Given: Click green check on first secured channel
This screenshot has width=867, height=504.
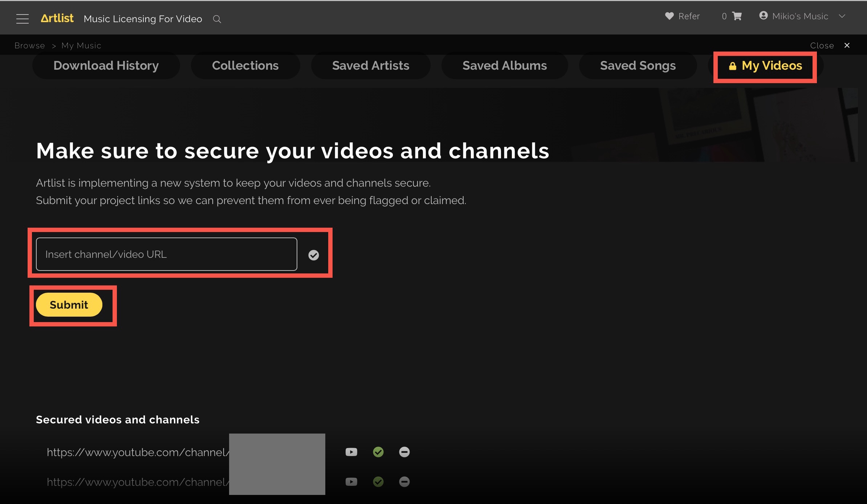Looking at the screenshot, I should point(378,452).
